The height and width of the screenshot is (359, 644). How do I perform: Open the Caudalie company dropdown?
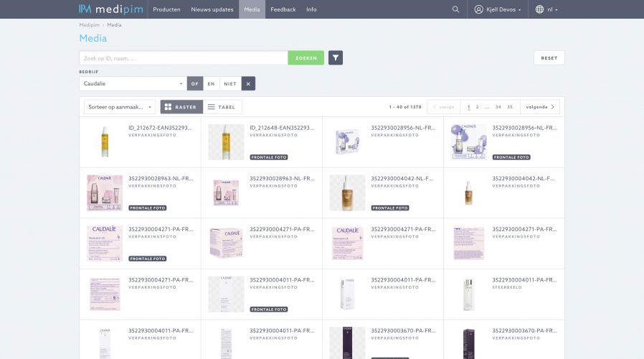click(133, 83)
